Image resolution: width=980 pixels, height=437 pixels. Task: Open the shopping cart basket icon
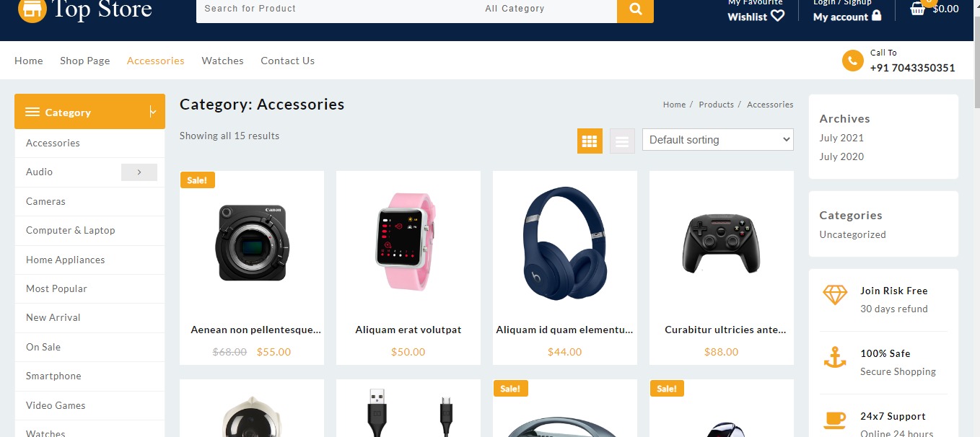tap(917, 9)
